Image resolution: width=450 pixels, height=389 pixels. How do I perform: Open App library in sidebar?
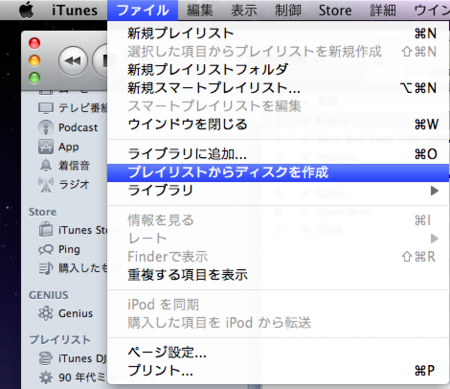tap(69, 147)
